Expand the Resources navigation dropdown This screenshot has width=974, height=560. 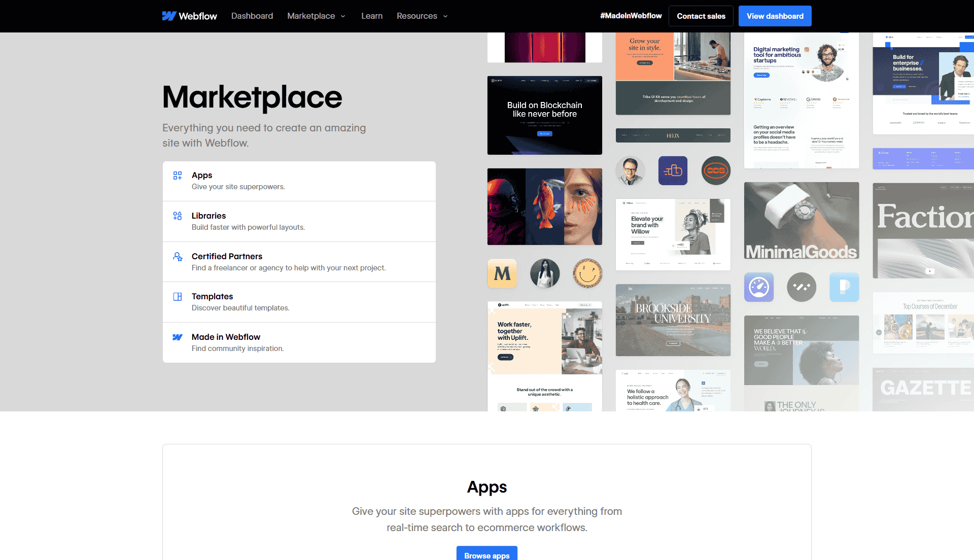[422, 16]
